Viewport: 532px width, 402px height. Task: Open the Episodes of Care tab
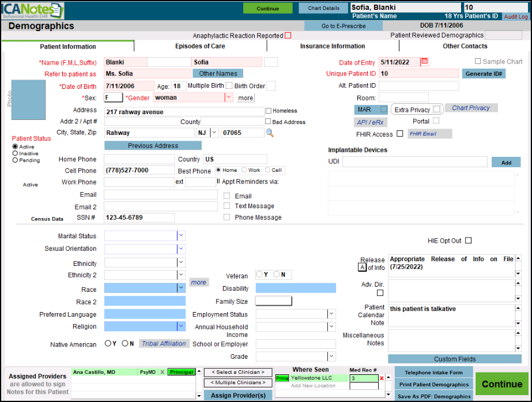(200, 46)
